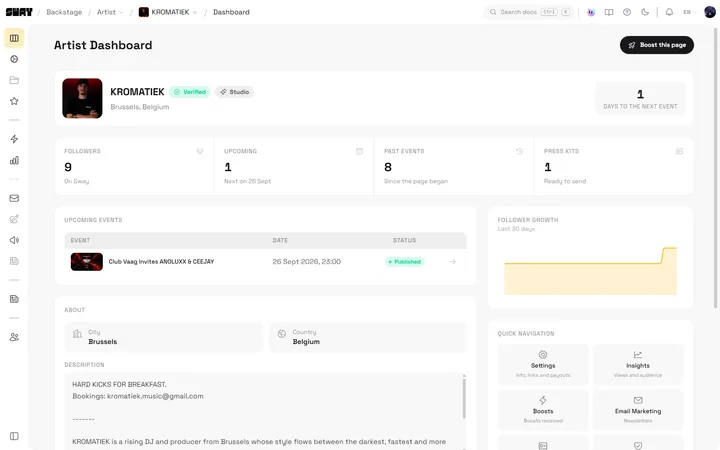Image resolution: width=720 pixels, height=450 pixels.
Task: Open the bar chart icon in sidebar
Action: [x=14, y=160]
